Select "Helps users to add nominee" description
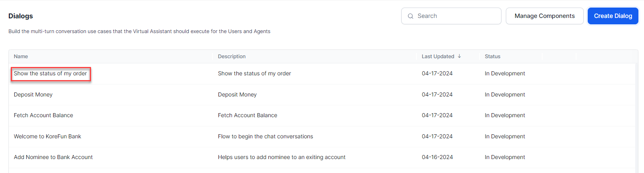This screenshot has width=644, height=173. pyautogui.click(x=281, y=157)
